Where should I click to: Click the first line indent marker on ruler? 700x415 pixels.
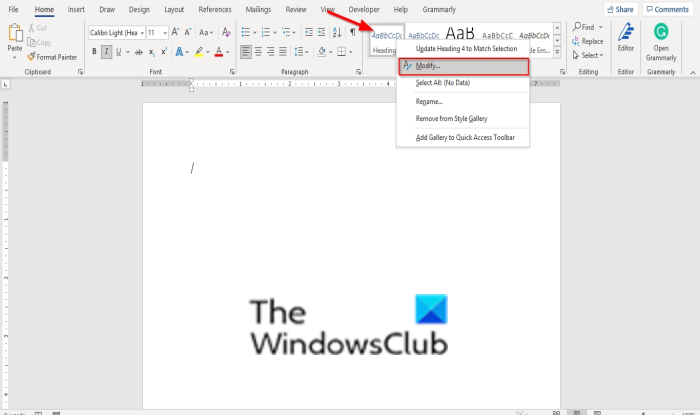coord(192,81)
